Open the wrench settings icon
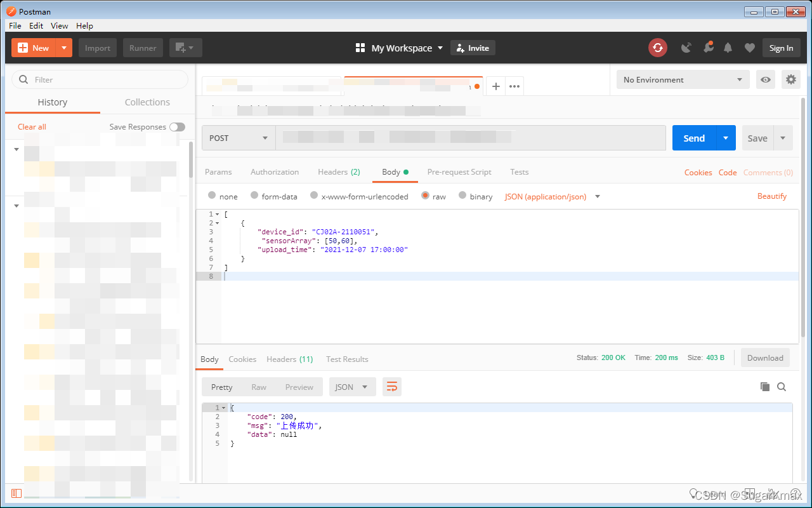The image size is (812, 508). (x=708, y=48)
